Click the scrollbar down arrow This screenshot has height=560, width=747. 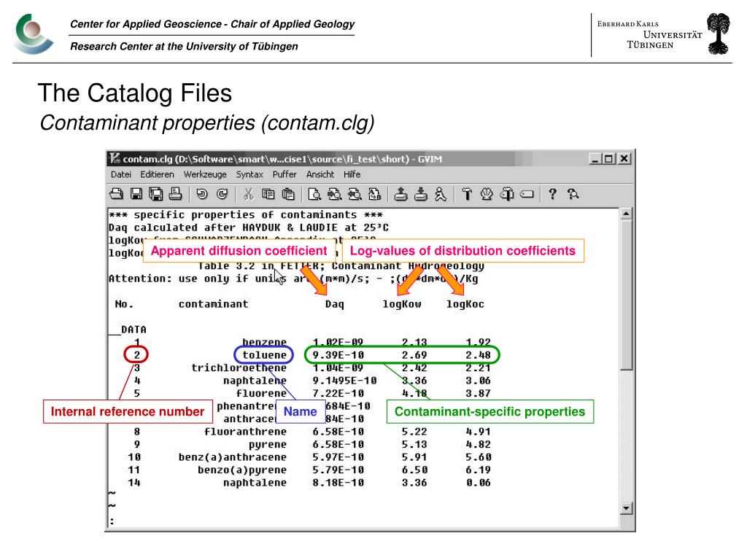(x=626, y=508)
